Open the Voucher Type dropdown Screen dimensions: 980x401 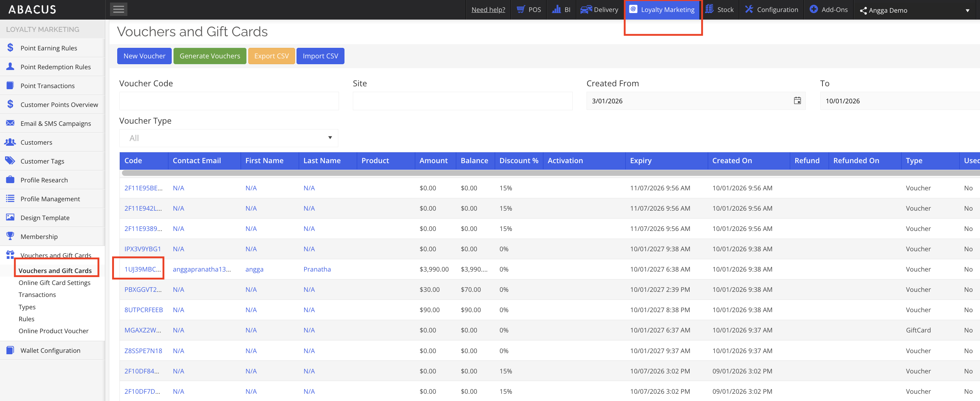[x=229, y=138]
